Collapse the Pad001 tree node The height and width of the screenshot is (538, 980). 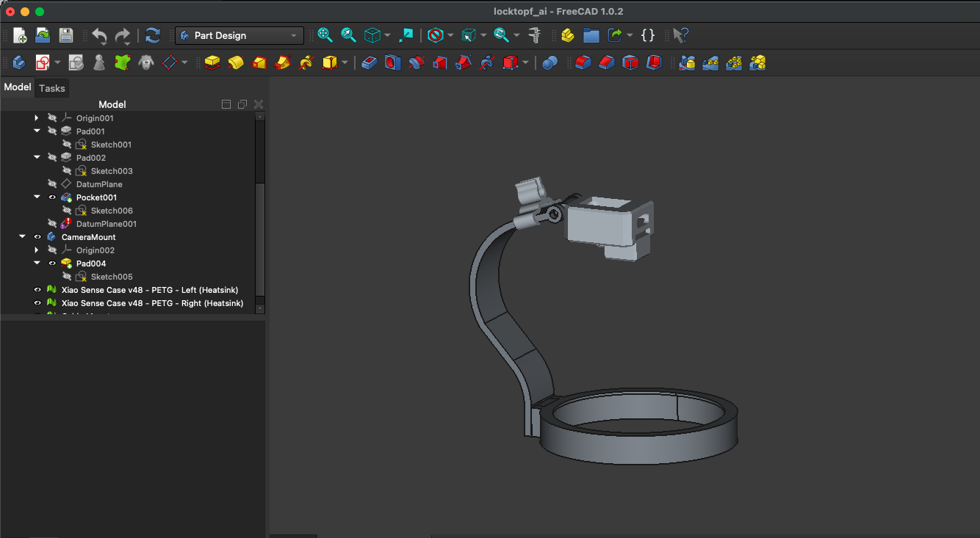pos(37,131)
